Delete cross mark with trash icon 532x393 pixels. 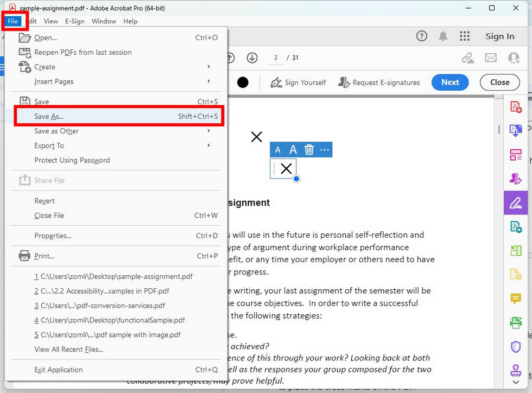(309, 150)
